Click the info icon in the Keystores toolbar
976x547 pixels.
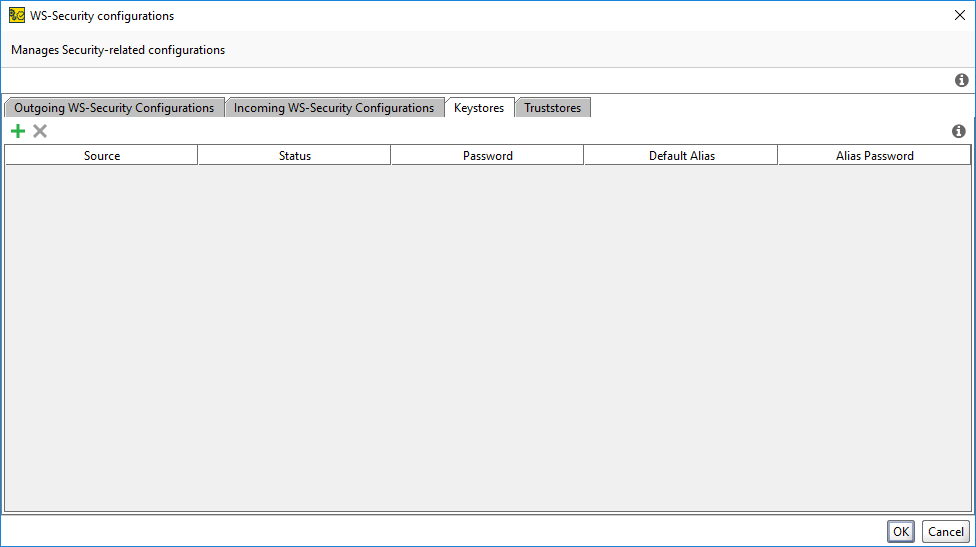[x=958, y=131]
